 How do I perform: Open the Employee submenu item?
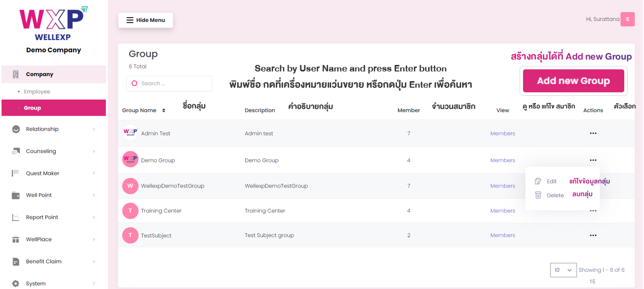37,92
